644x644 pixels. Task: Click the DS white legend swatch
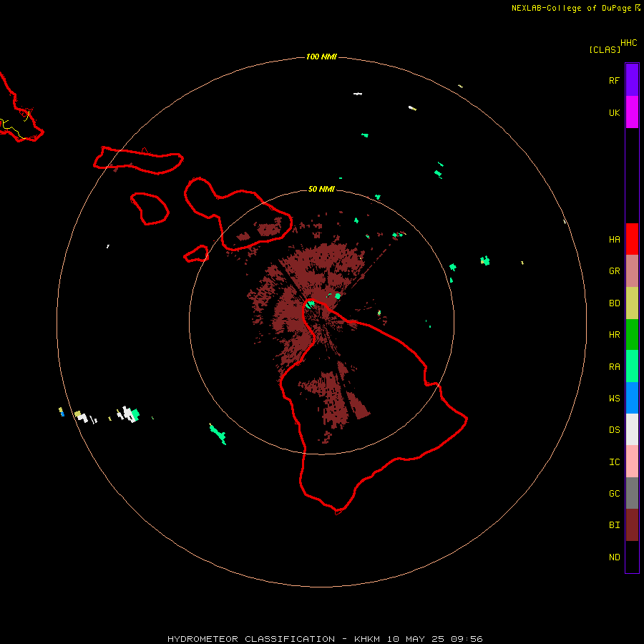[x=632, y=429]
